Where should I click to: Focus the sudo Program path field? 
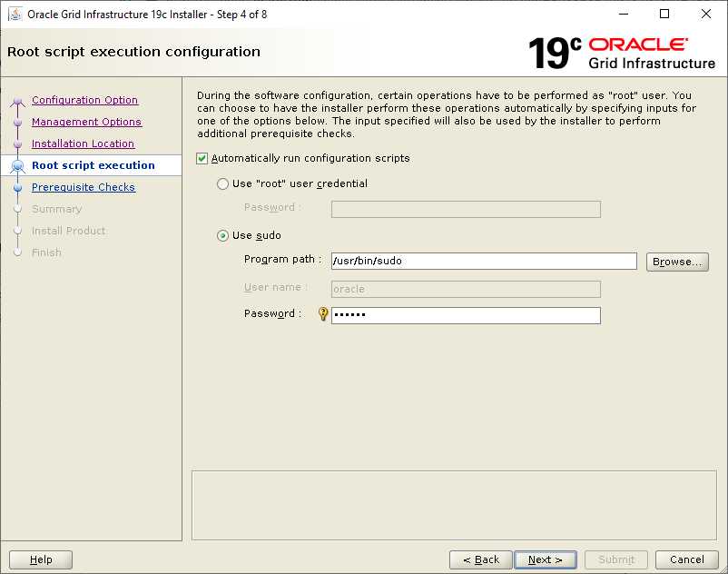pyautogui.click(x=484, y=261)
